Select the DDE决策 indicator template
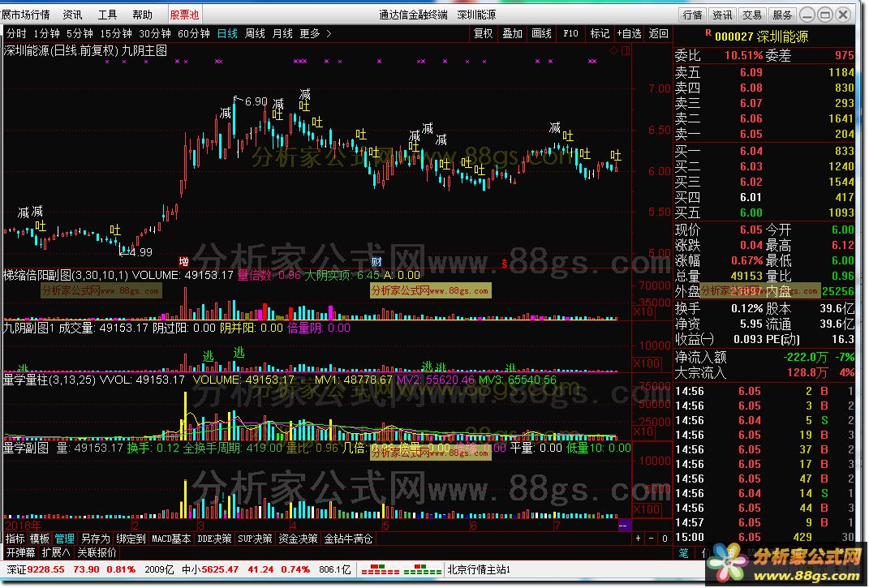 214,539
